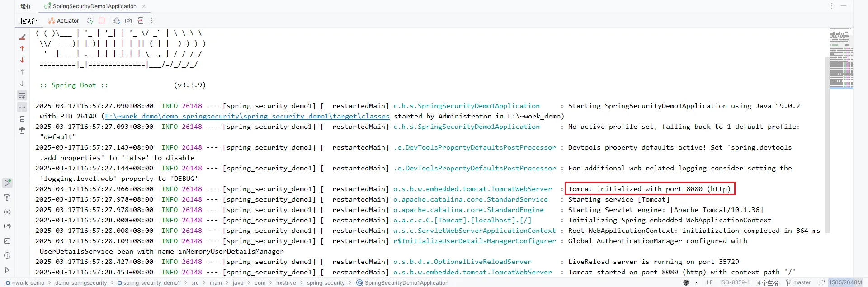Viewport: 868px width, 287px height.
Task: Click spring_security_demo1 breadcrumb
Action: 149,283
